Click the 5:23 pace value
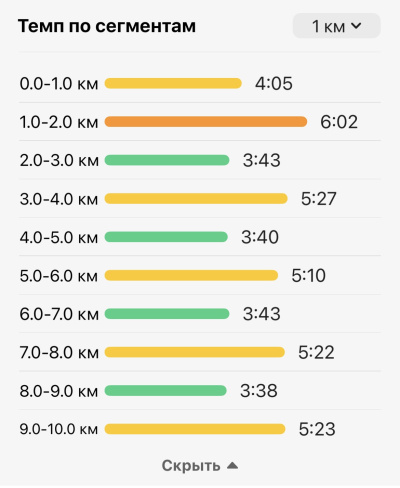The height and width of the screenshot is (488, 400). coord(317,429)
